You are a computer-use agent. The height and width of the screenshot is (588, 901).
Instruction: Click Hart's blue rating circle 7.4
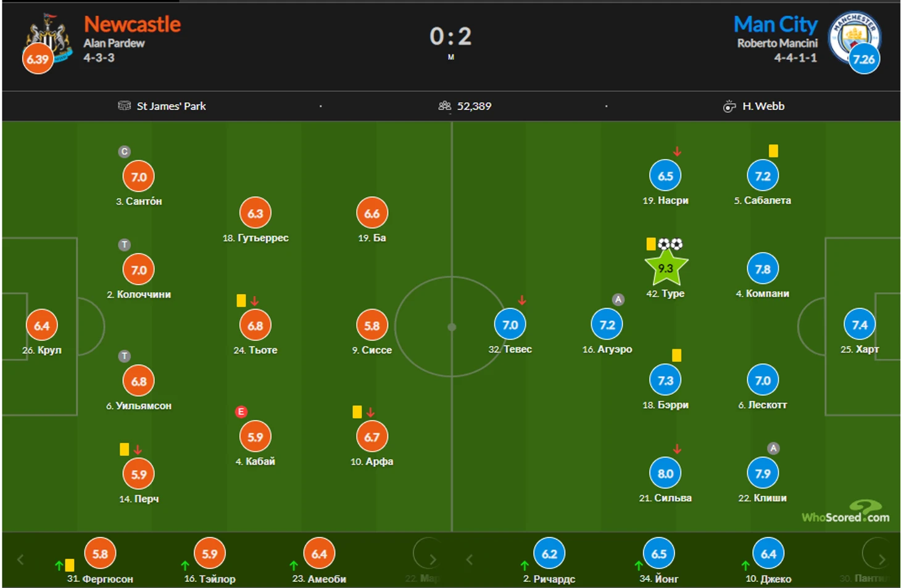click(x=860, y=325)
